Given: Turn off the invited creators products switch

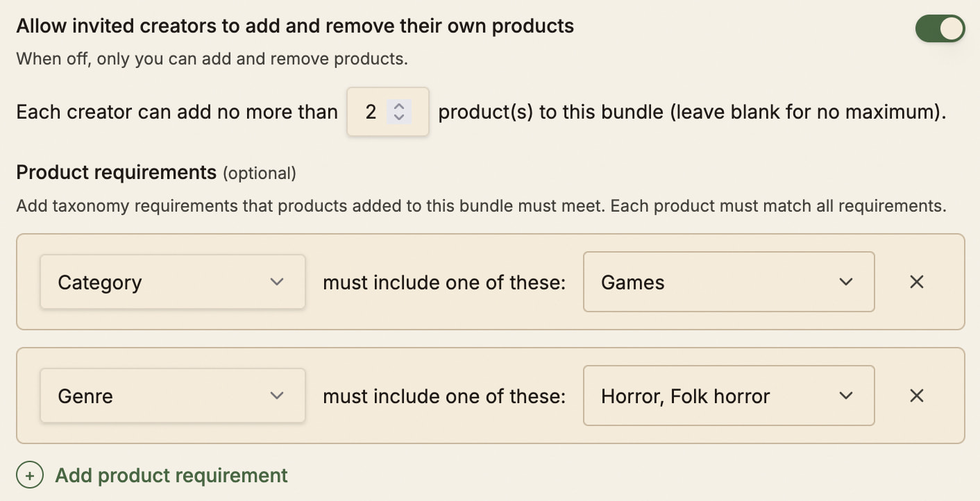Looking at the screenshot, I should coord(940,29).
